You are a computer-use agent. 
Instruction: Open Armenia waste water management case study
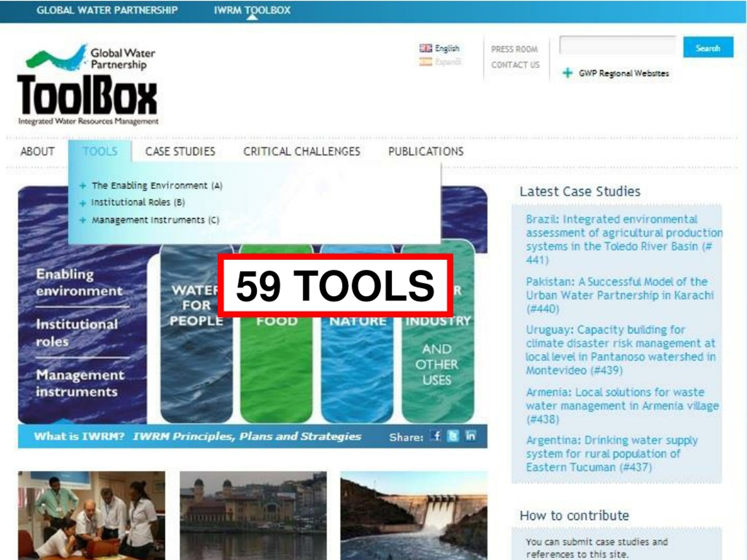[x=622, y=405]
